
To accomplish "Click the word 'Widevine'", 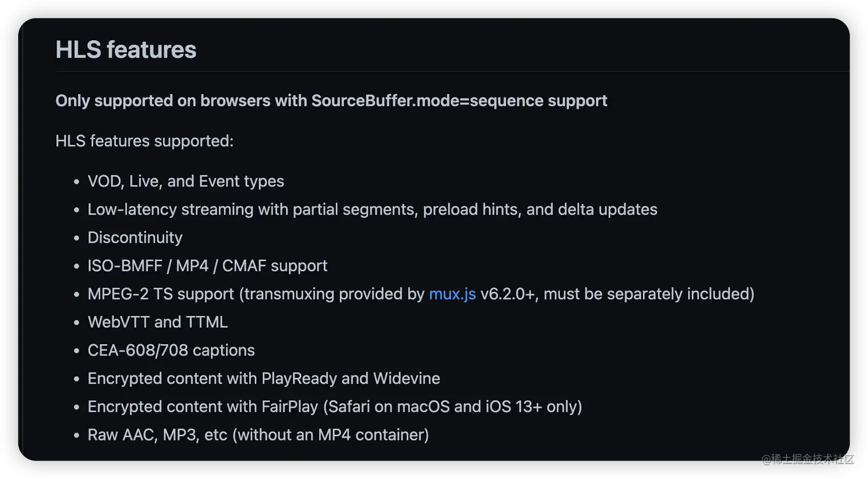I will click(x=406, y=378).
